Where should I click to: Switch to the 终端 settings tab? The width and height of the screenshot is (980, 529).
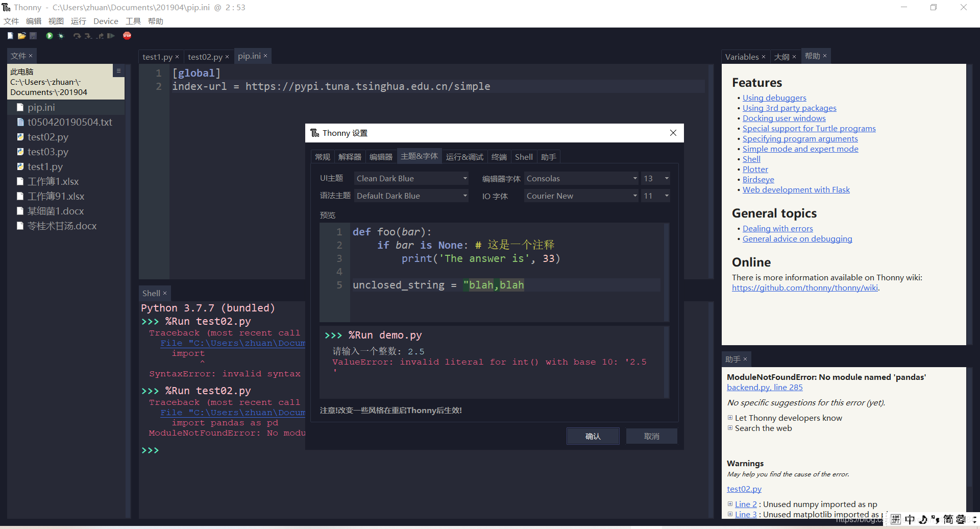(499, 157)
